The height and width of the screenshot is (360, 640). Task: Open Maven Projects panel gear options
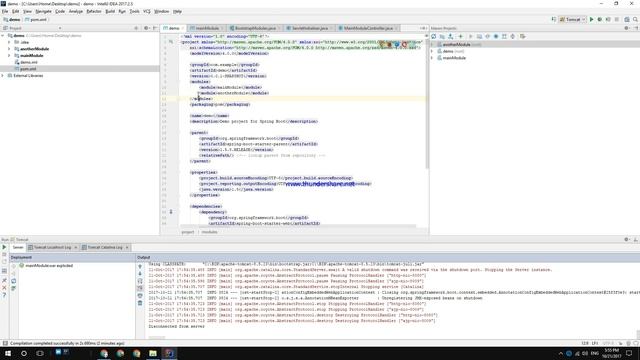point(627,28)
